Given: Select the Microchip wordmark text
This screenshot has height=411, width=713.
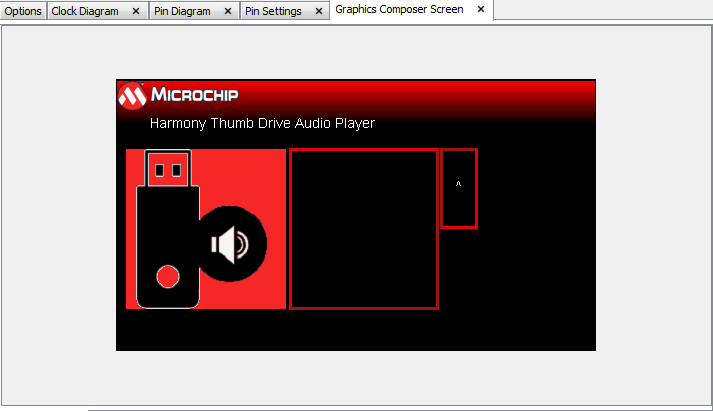Looking at the screenshot, I should click(195, 95).
